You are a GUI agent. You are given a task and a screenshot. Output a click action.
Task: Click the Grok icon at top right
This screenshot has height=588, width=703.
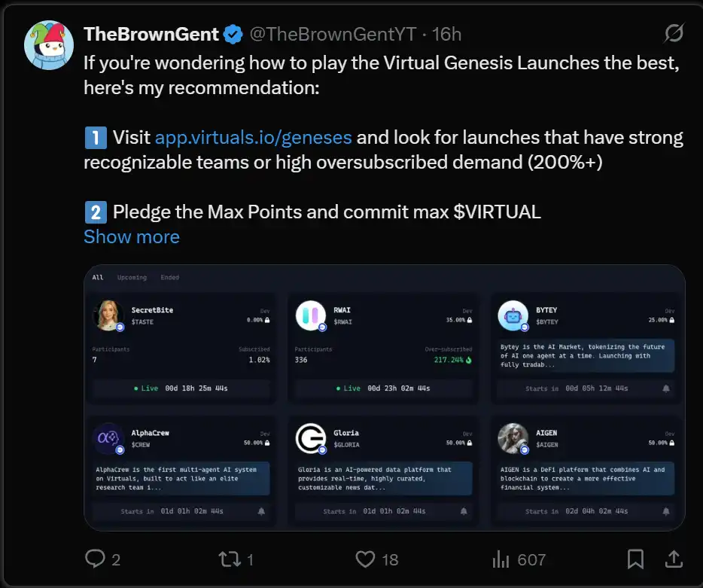pyautogui.click(x=674, y=33)
